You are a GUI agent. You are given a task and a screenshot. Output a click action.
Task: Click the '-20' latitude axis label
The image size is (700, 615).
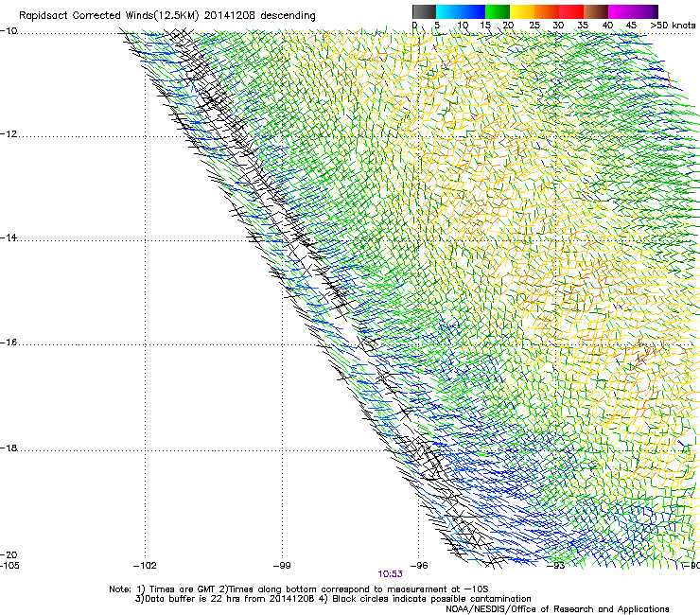(x=9, y=554)
